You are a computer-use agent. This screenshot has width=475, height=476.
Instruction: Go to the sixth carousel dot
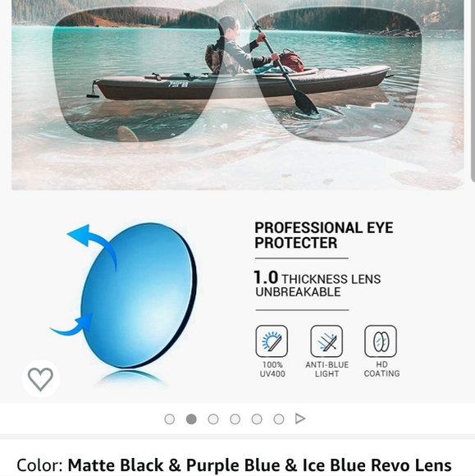(279, 419)
